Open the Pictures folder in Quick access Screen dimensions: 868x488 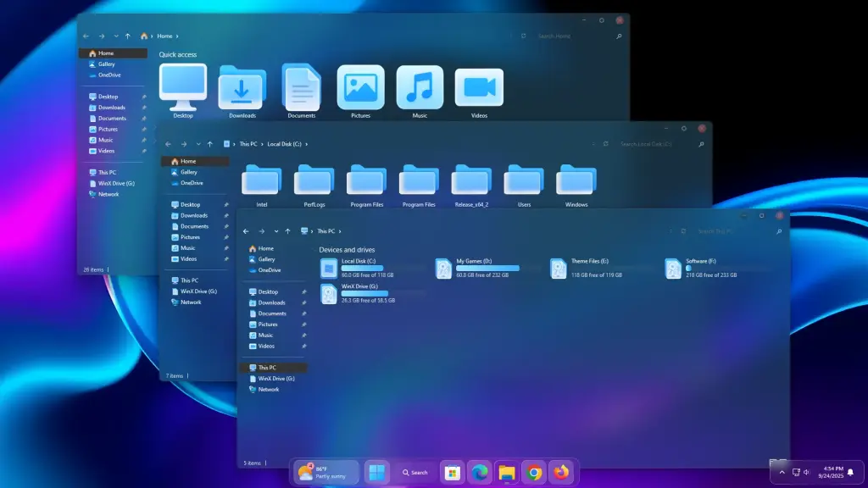[360, 88]
